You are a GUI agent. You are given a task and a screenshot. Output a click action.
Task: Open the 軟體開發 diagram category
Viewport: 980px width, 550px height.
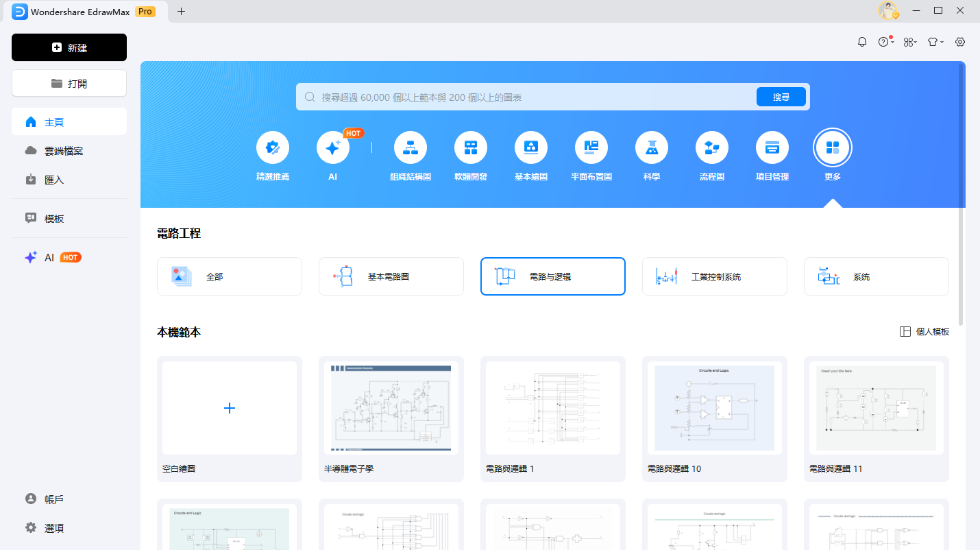pyautogui.click(x=471, y=147)
